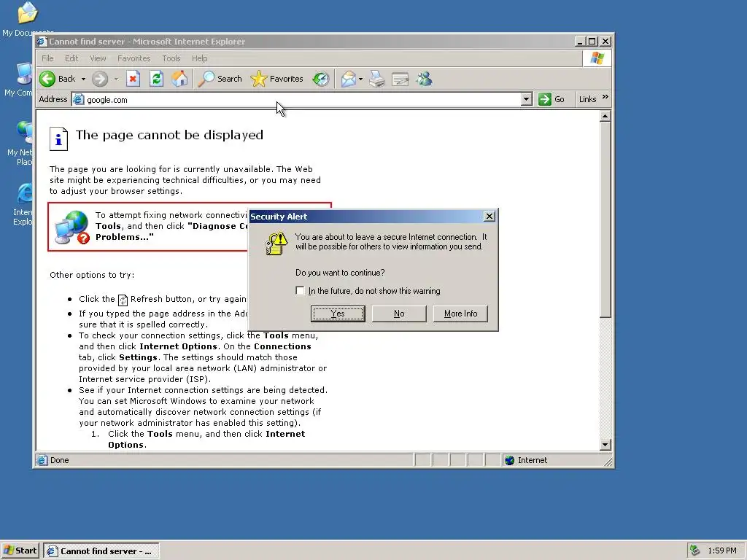Open Back button history dropdown arrow
Screen dimensions: 747x560
click(83, 79)
